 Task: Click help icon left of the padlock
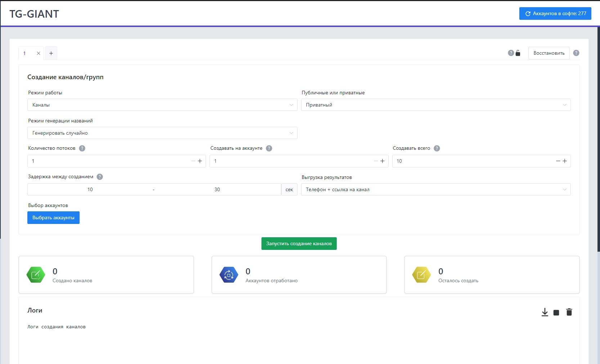point(511,53)
